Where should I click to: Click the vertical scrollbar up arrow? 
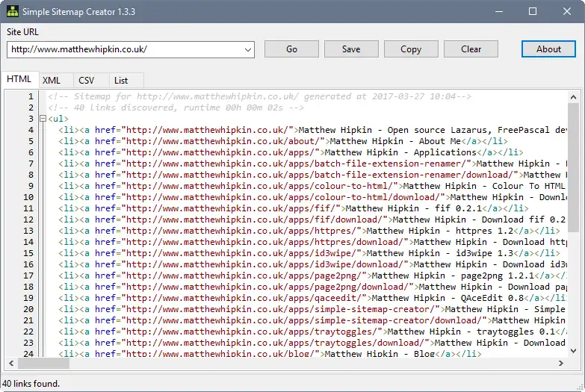click(574, 97)
